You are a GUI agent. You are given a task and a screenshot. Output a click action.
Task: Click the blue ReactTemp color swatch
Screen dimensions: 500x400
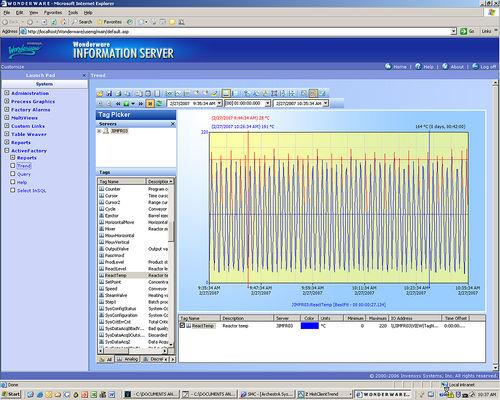point(309,326)
